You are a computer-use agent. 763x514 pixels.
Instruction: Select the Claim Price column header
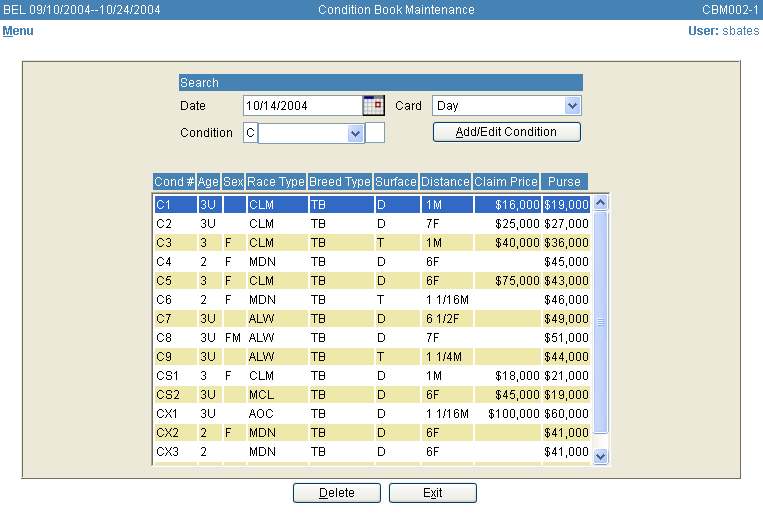[x=506, y=182]
